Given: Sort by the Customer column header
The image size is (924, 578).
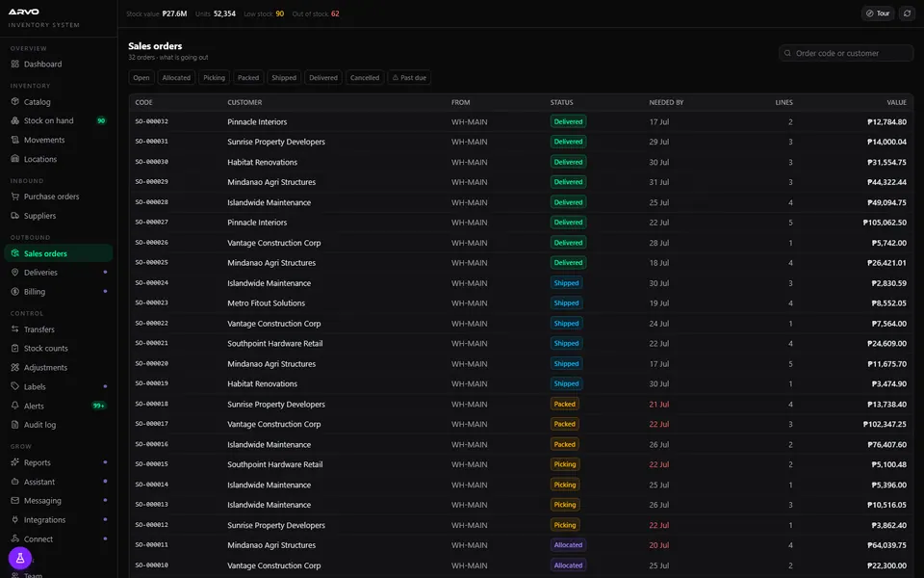Looking at the screenshot, I should (244, 102).
